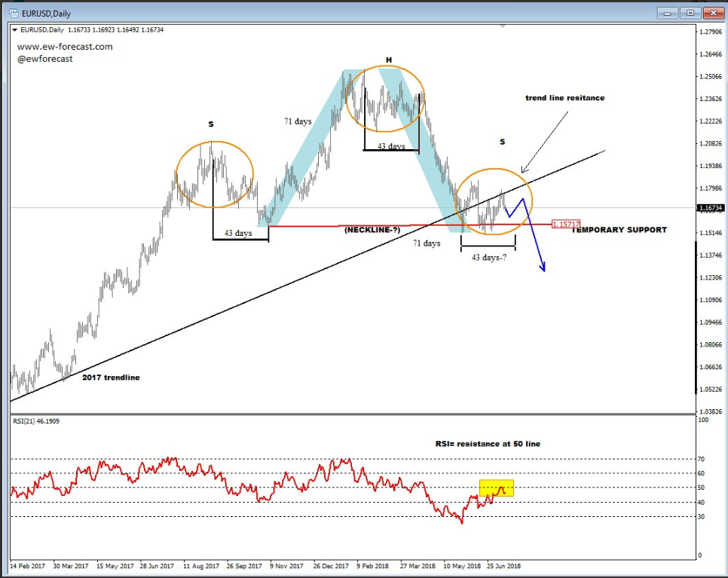Maximize the EURUSD chart window

click(x=689, y=13)
